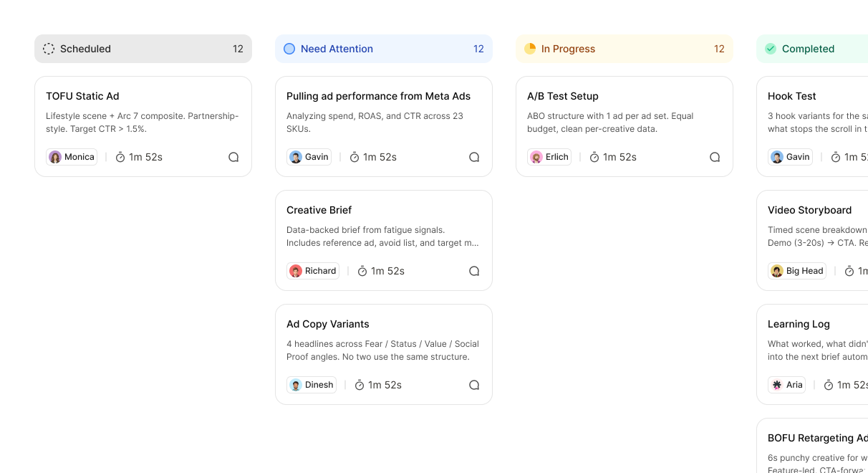The image size is (868, 473).
Task: Open the Video Storyboard card title
Action: 809,210
